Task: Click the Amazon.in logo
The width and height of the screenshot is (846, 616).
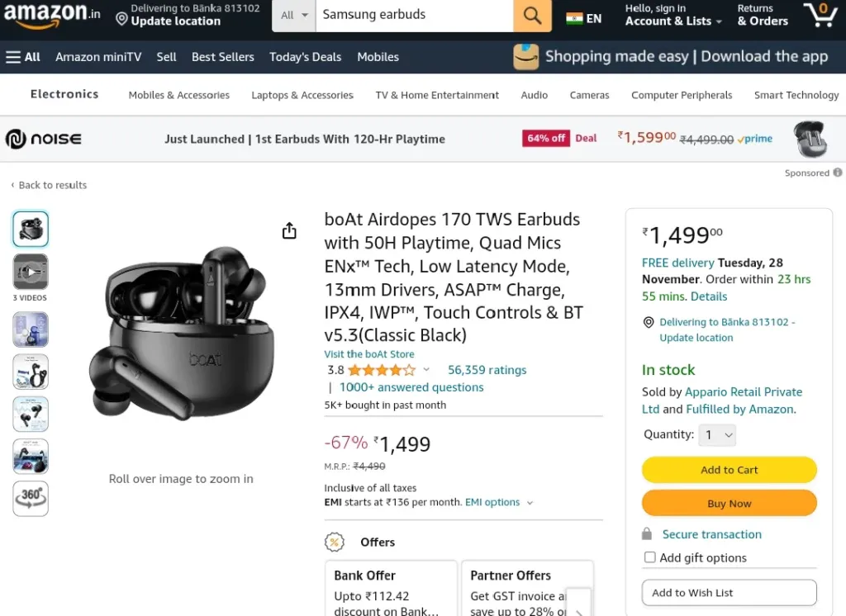Action: [x=52, y=15]
